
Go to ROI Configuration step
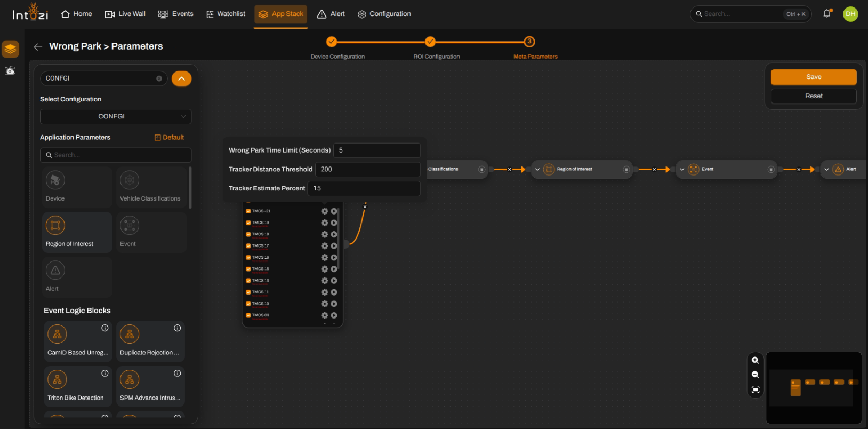(430, 42)
